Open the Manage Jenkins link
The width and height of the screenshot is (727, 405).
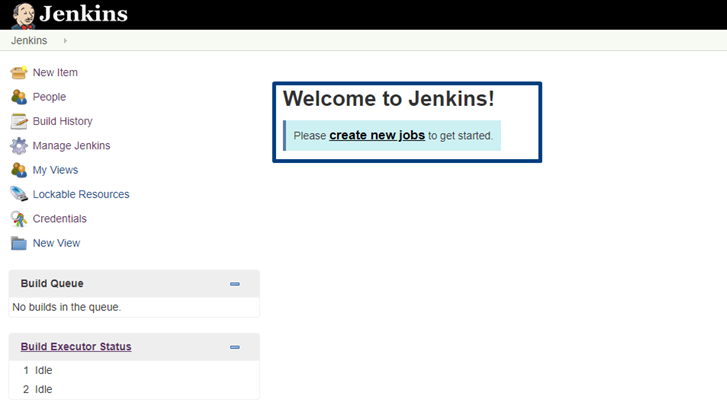71,146
